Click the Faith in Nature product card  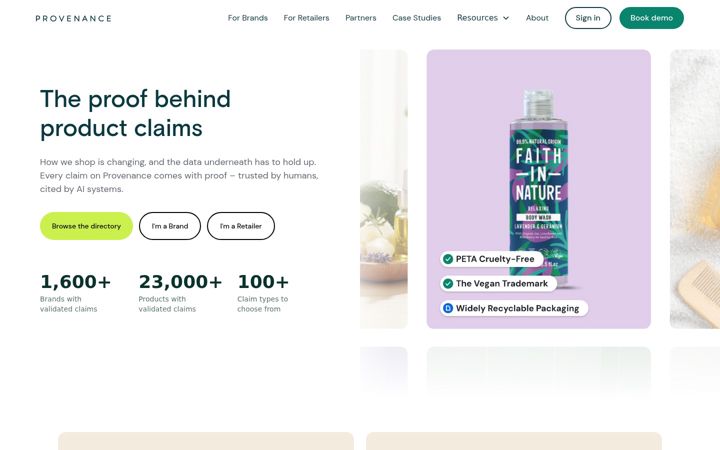(539, 189)
